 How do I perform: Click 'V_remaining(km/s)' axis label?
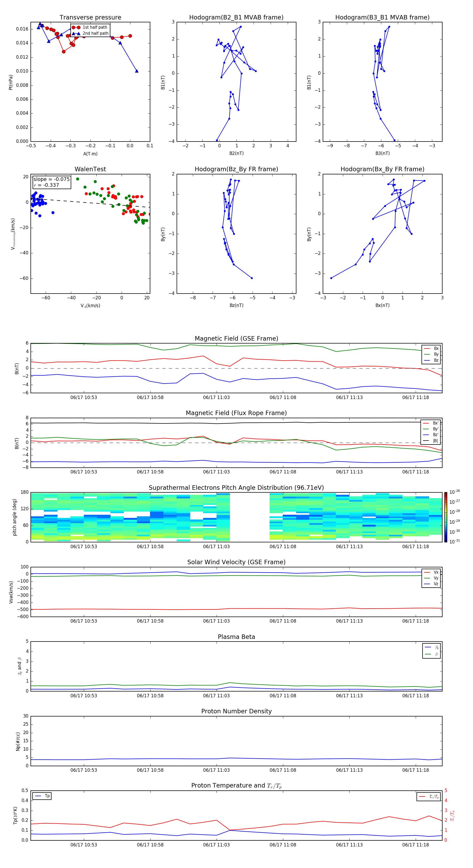click(13, 234)
